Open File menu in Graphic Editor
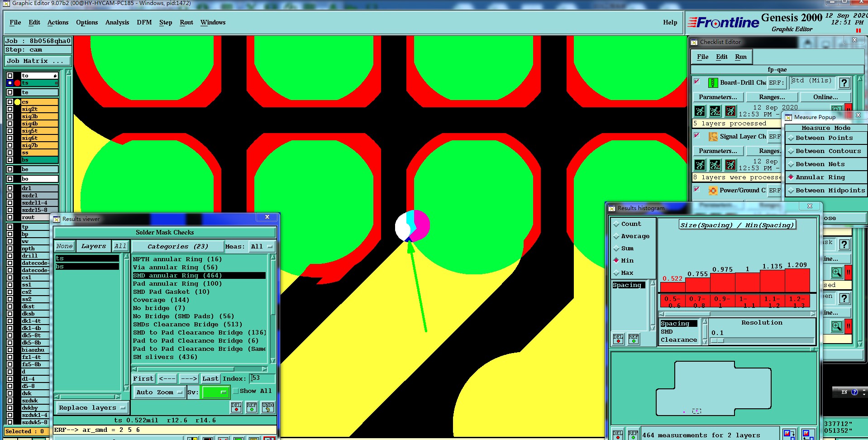 [15, 23]
